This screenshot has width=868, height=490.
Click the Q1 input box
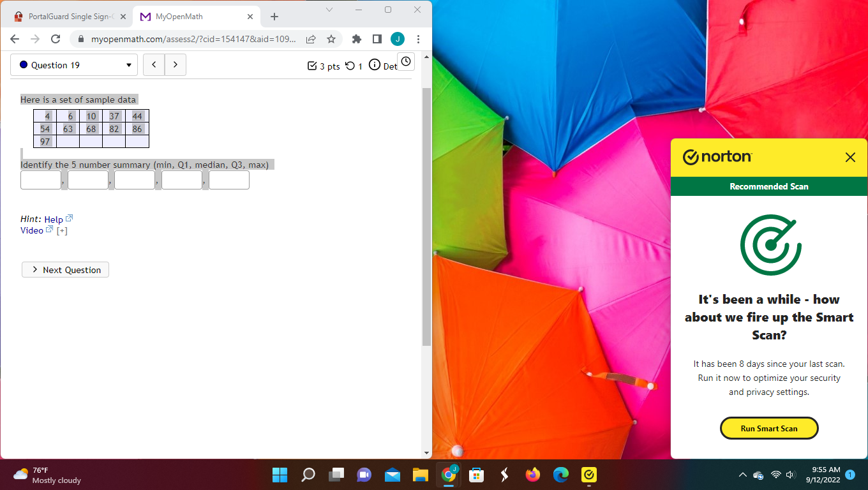click(x=88, y=180)
